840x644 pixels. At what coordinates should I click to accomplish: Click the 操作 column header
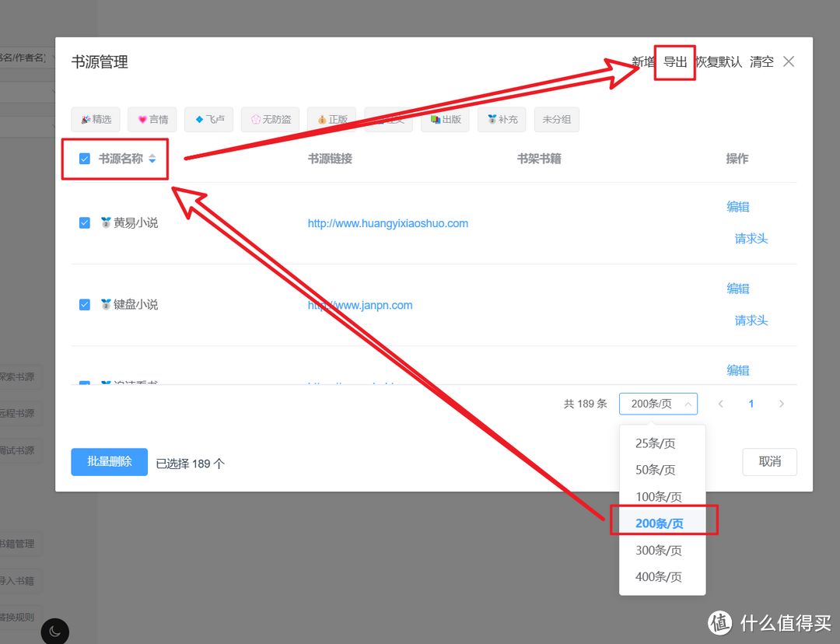coord(737,159)
